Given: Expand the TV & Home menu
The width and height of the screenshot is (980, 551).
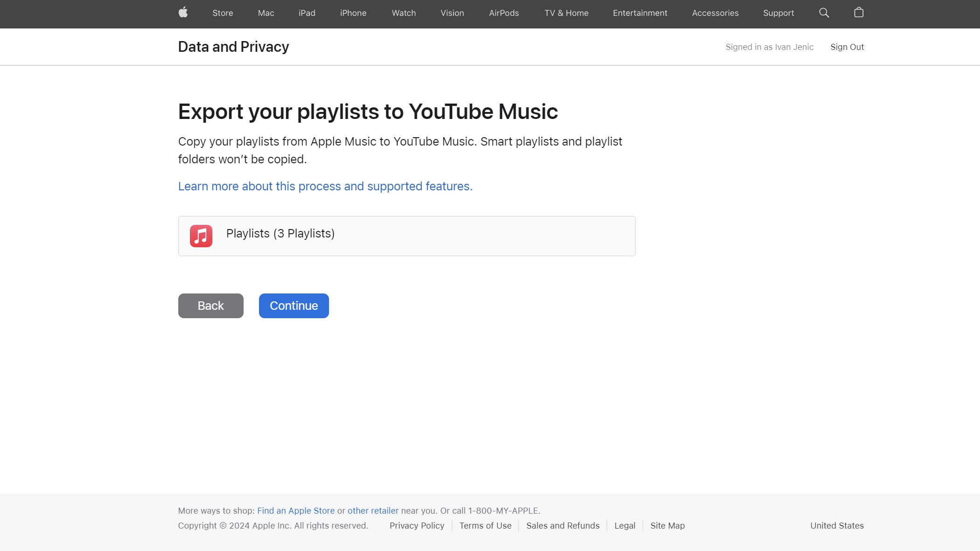Looking at the screenshot, I should coord(566,13).
